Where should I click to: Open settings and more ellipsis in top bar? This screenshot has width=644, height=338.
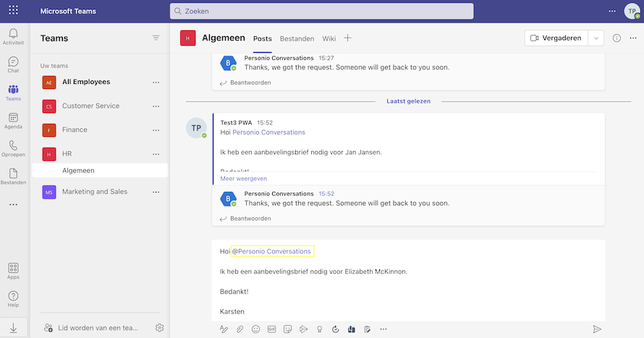pyautogui.click(x=612, y=11)
